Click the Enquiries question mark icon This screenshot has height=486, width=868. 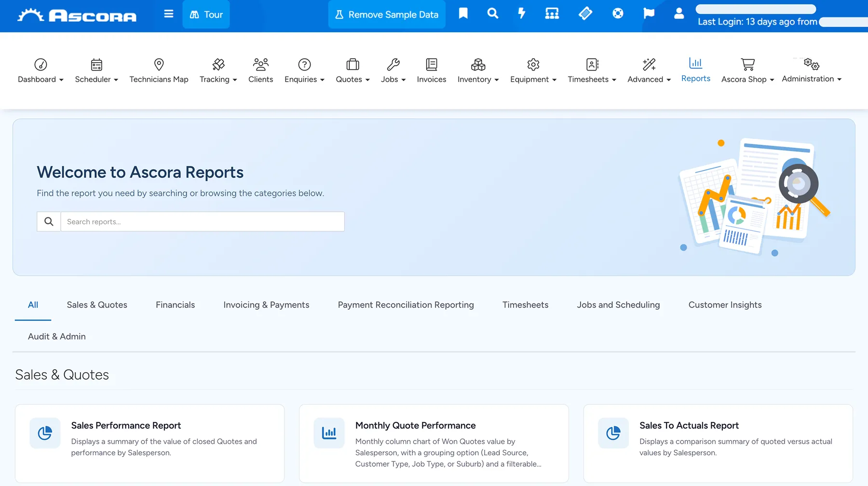304,64
